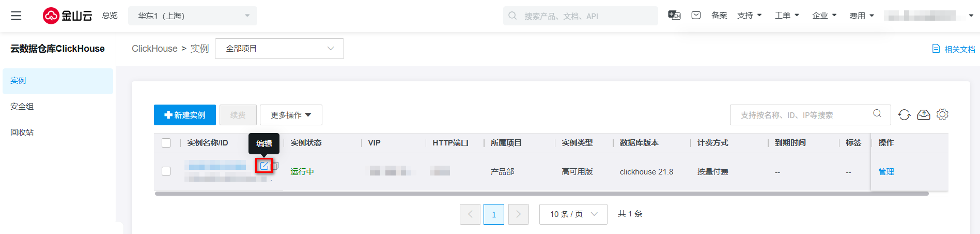Open the 备案 link in the header
The width and height of the screenshot is (980, 234).
(719, 16)
